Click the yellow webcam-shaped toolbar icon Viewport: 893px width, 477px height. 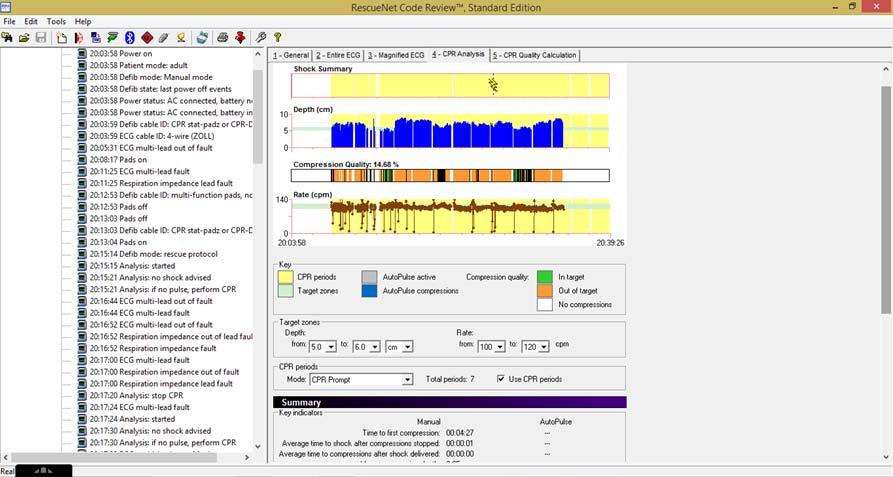click(x=181, y=38)
